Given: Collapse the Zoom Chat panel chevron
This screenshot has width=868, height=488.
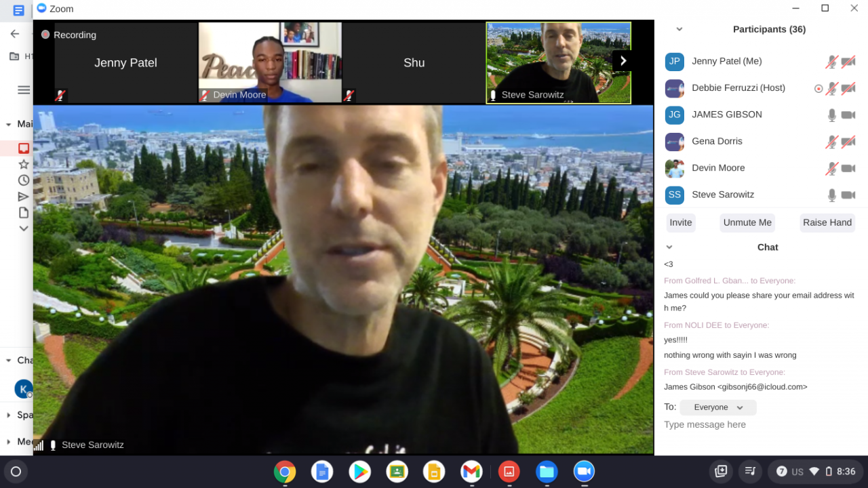Looking at the screenshot, I should (669, 247).
